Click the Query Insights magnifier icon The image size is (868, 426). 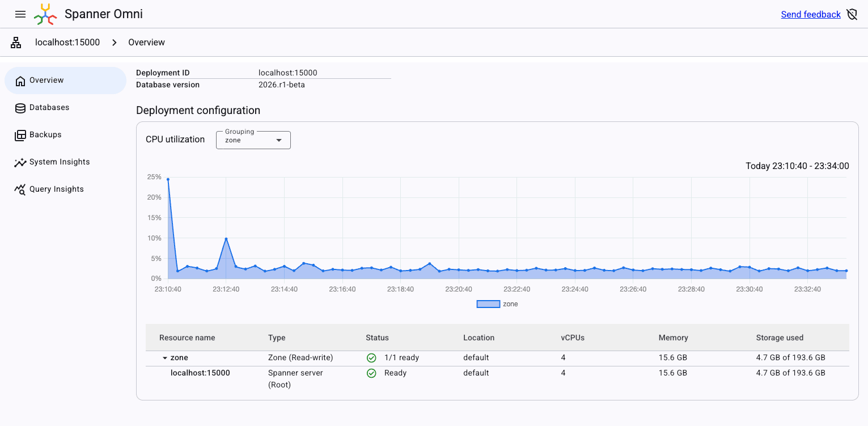(20, 189)
